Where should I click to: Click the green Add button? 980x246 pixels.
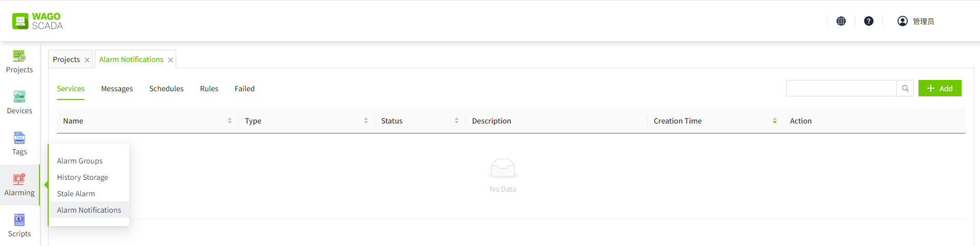pos(940,88)
